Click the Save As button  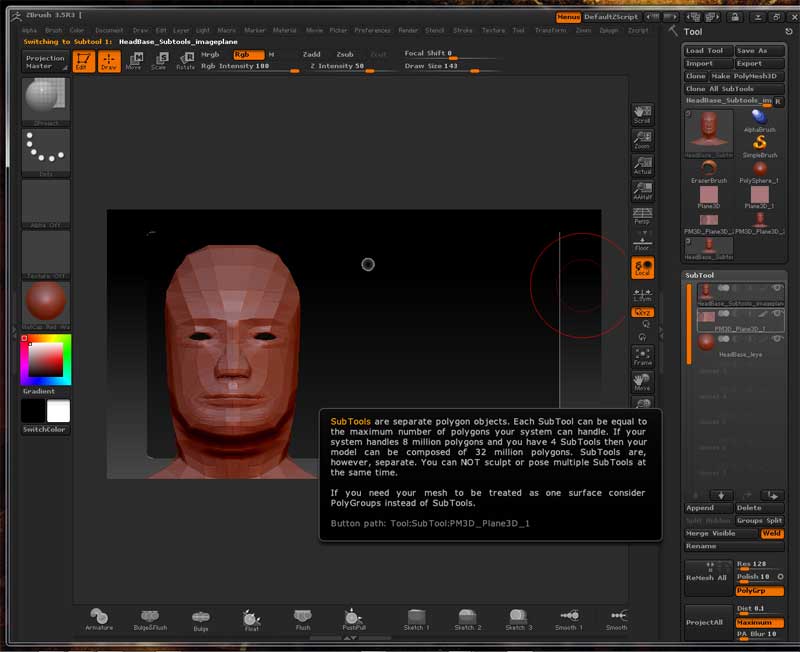[759, 51]
